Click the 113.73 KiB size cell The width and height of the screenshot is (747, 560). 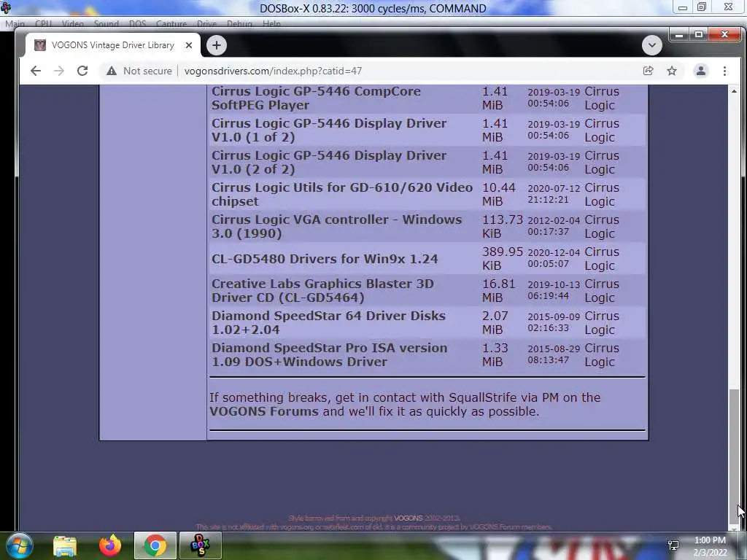coord(503,227)
